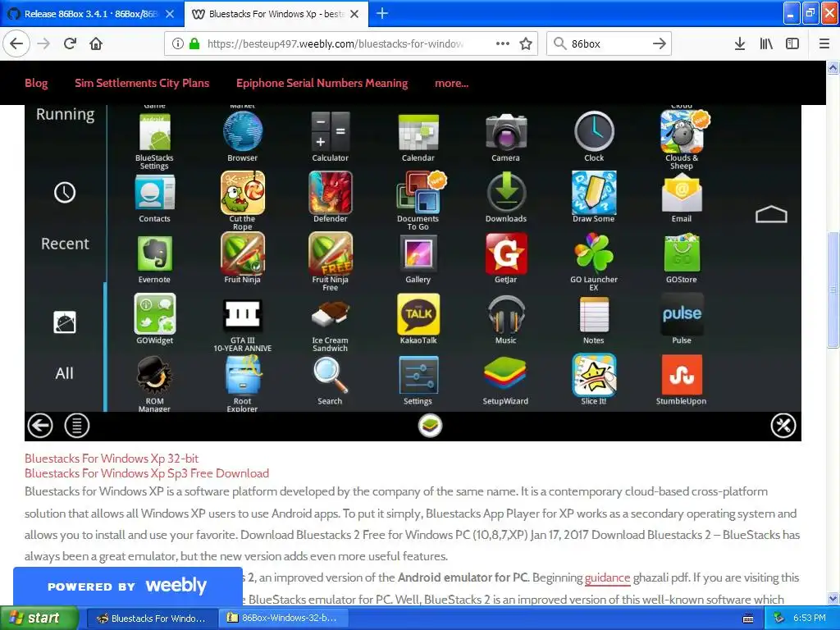Image resolution: width=840 pixels, height=630 pixels.
Task: Open the Search magnifier app icon
Action: pos(331,376)
